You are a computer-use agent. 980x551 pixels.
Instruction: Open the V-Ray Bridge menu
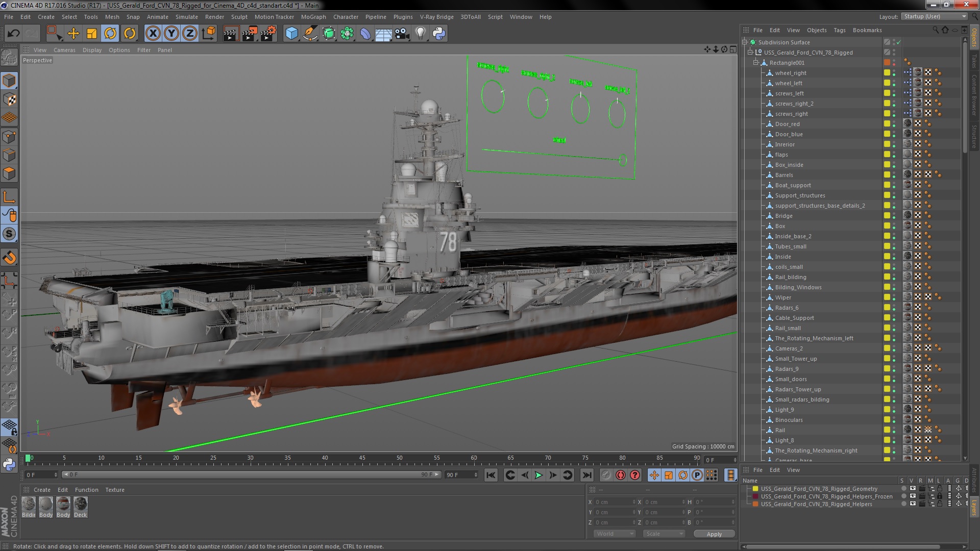tap(436, 17)
